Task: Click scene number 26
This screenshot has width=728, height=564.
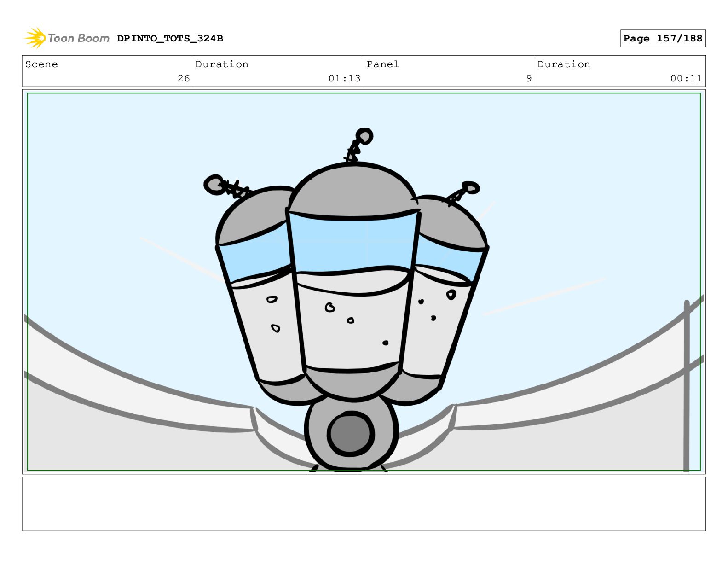Action: 184,78
